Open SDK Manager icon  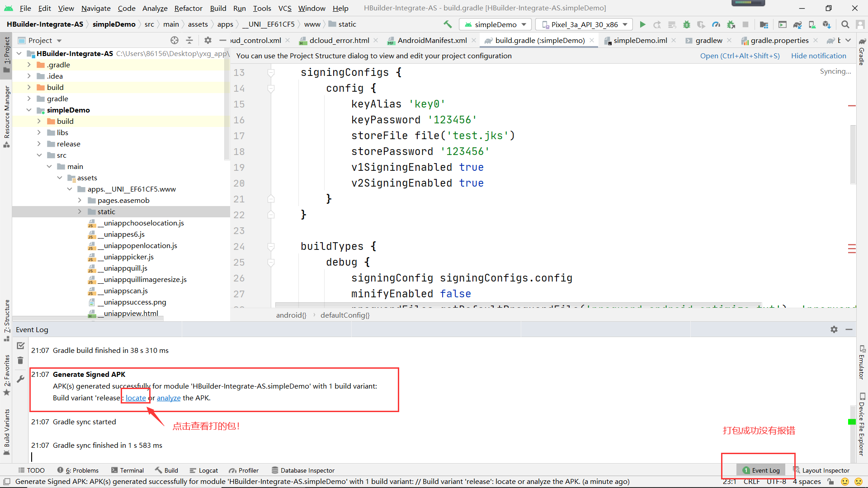click(827, 24)
